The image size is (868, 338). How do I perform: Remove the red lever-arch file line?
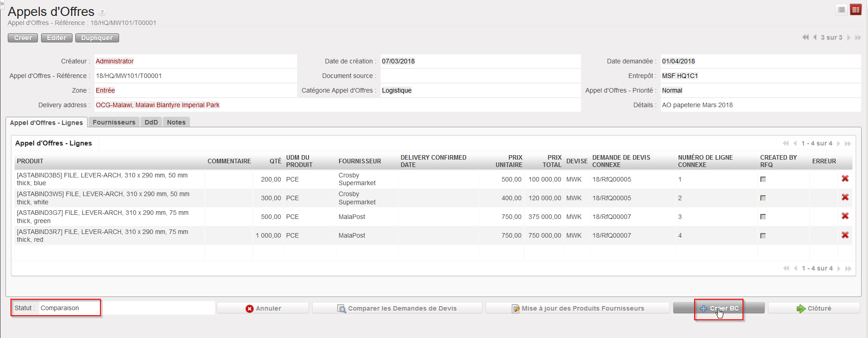point(845,235)
